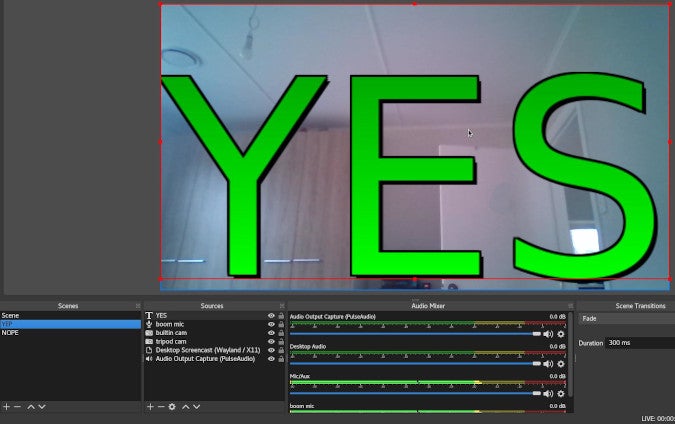
Task: Lock the tripod cam source
Action: coord(281,342)
